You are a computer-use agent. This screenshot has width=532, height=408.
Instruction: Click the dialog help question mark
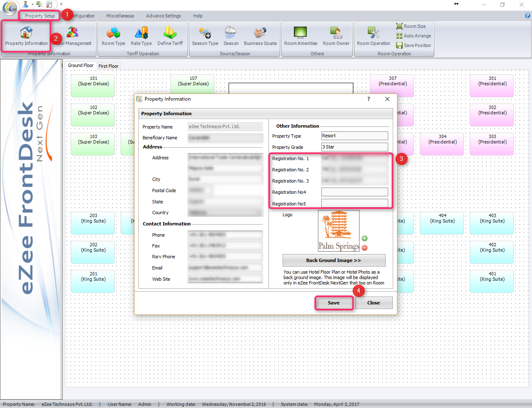[x=368, y=99]
